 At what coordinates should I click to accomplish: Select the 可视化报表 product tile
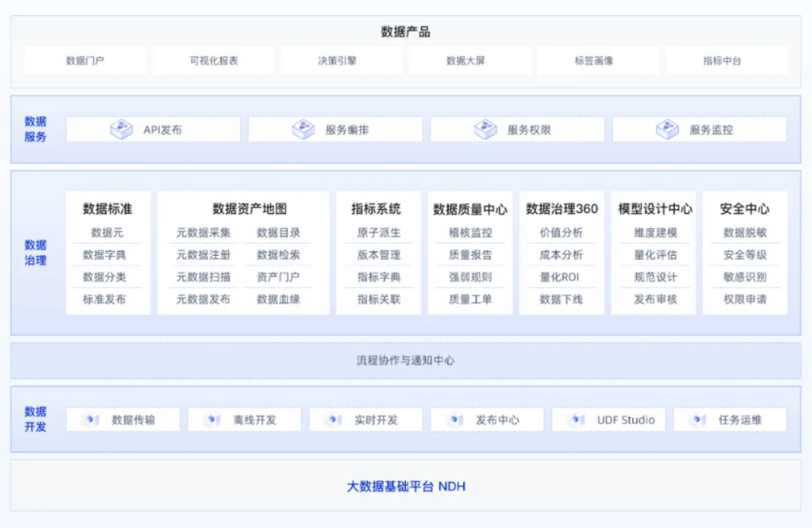tap(214, 61)
